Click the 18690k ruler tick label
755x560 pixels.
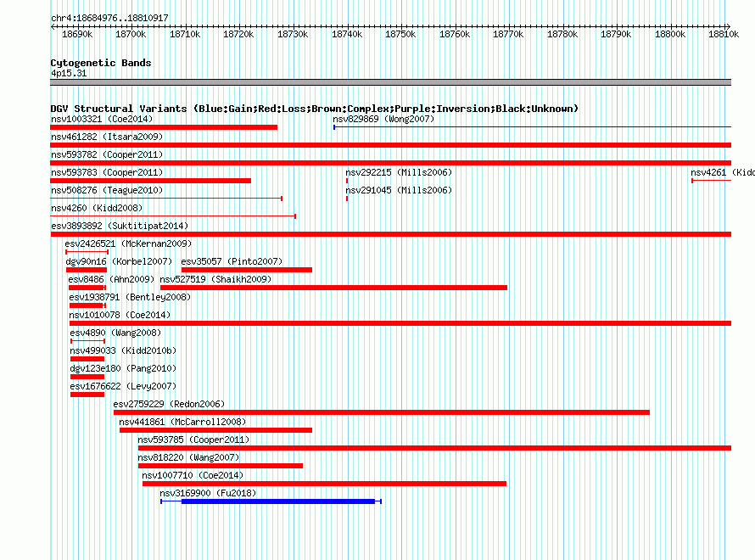click(77, 34)
